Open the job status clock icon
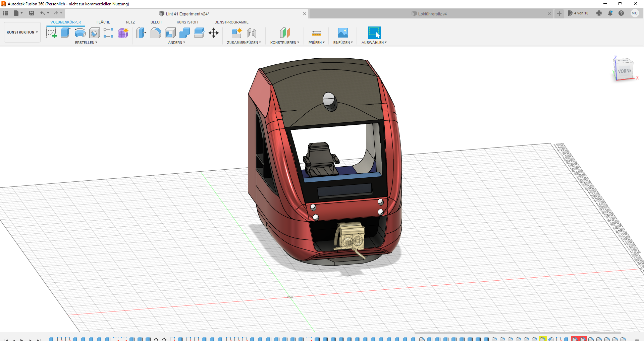Screen dimensions: 644x341 (599, 13)
